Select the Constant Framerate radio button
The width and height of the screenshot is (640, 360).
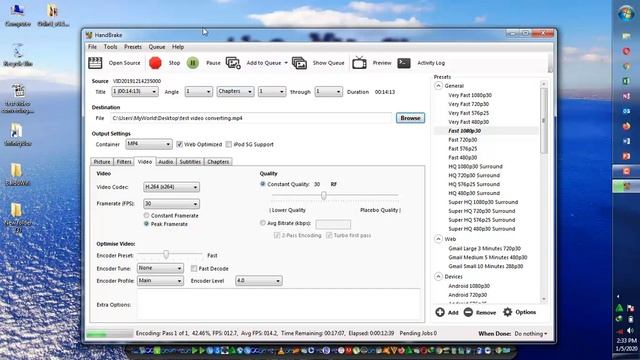146,215
